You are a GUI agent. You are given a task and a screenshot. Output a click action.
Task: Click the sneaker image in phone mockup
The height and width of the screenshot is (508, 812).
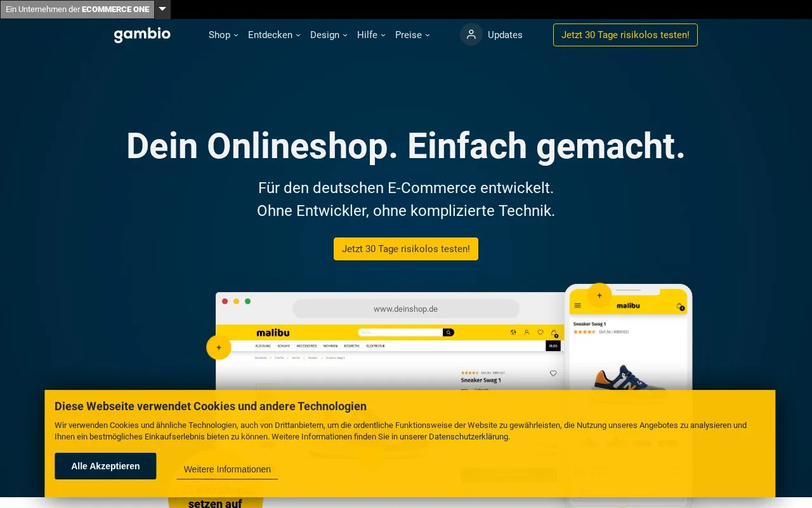point(629,383)
